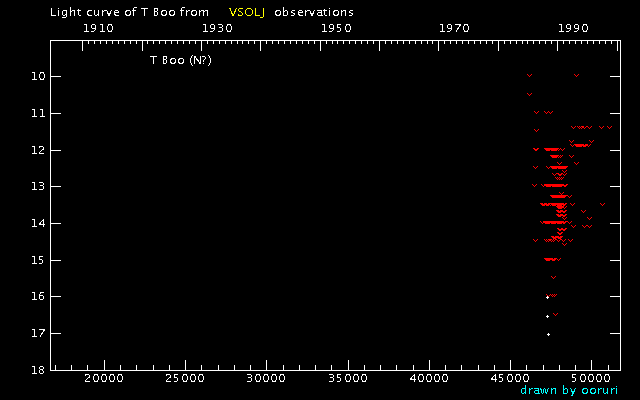Image resolution: width=640 pixels, height=400 pixels.
Task: Select the 1990 year label on top axis
Action: pos(574,28)
